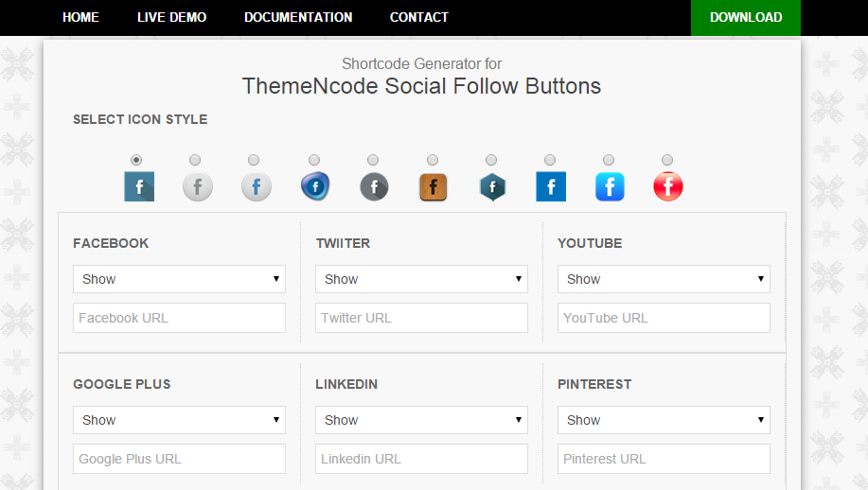Open the YouTube Show dropdown

(x=664, y=279)
